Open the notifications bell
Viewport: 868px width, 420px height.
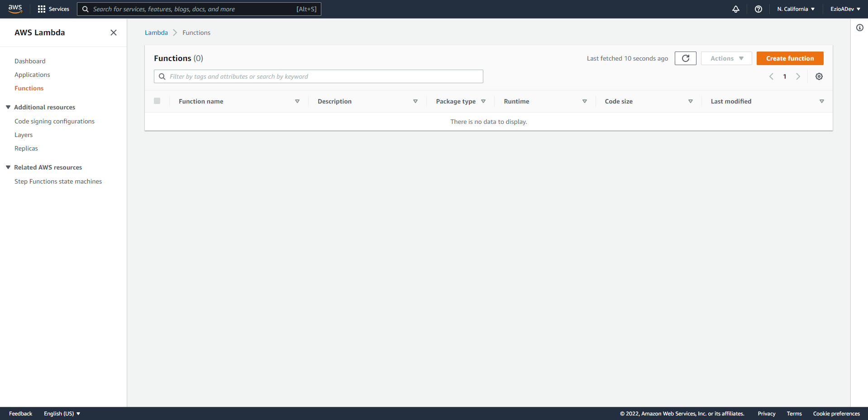(736, 9)
